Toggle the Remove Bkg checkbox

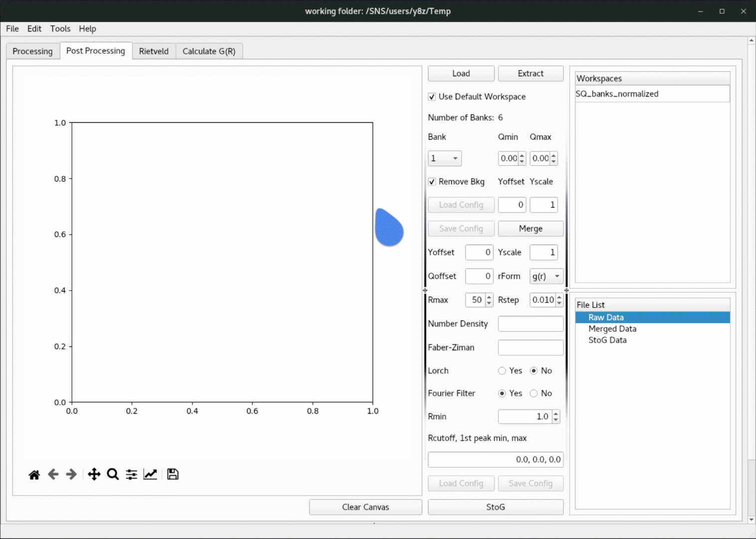pos(432,182)
